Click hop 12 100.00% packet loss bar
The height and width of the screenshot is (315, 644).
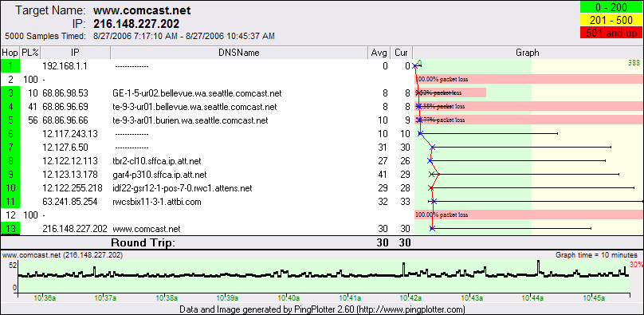point(529,215)
